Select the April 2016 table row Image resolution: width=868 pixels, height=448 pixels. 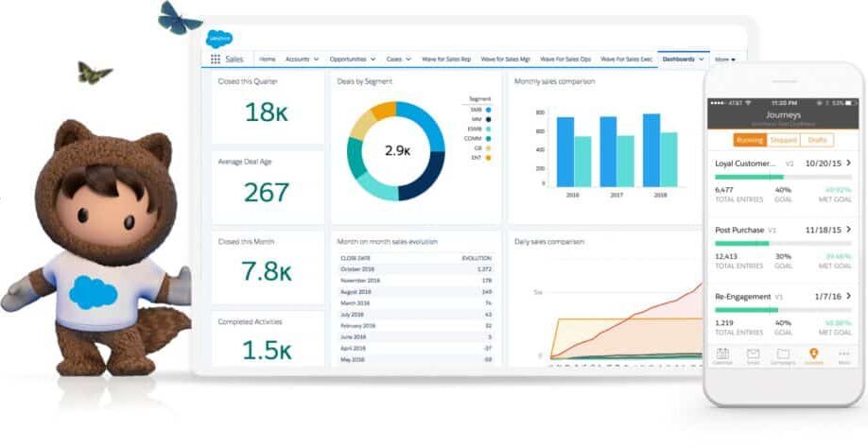[416, 349]
